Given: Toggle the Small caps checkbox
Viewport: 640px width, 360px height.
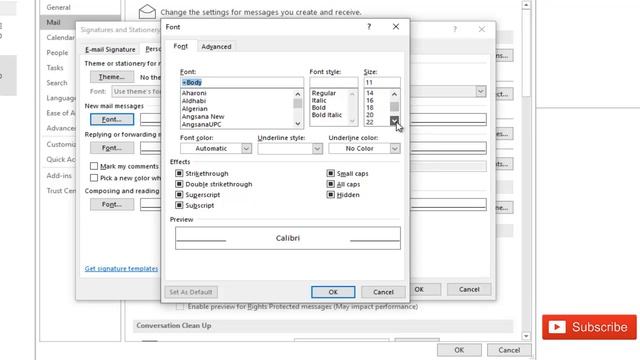Looking at the screenshot, I should pyautogui.click(x=331, y=173).
